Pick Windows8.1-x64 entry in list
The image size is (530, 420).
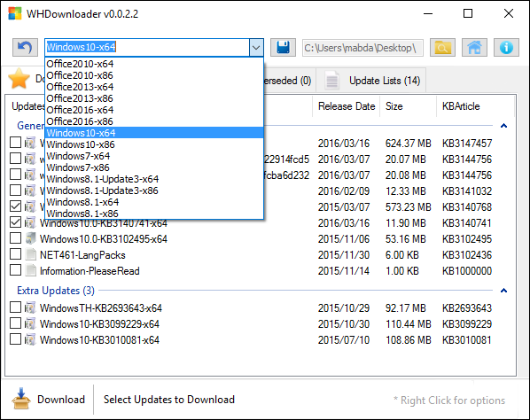[x=154, y=202]
